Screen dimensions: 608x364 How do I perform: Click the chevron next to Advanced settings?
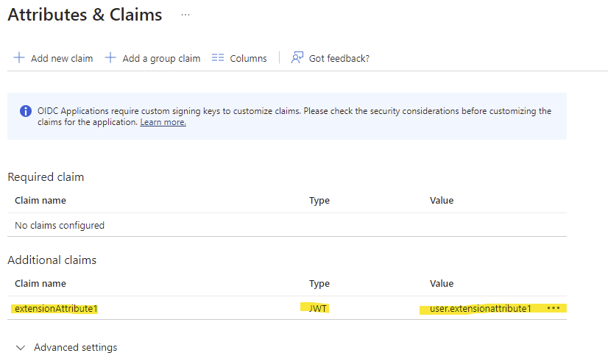[x=21, y=348]
